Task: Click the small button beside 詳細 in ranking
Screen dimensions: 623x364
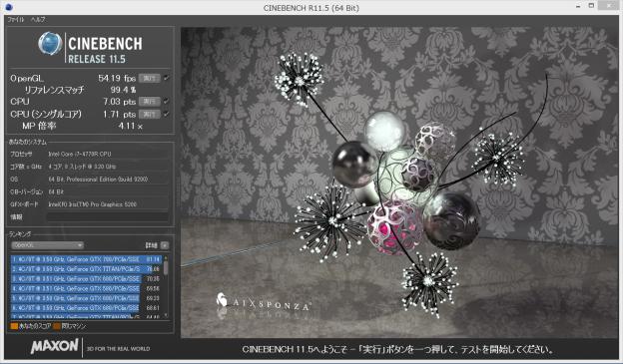Action: pos(165,245)
